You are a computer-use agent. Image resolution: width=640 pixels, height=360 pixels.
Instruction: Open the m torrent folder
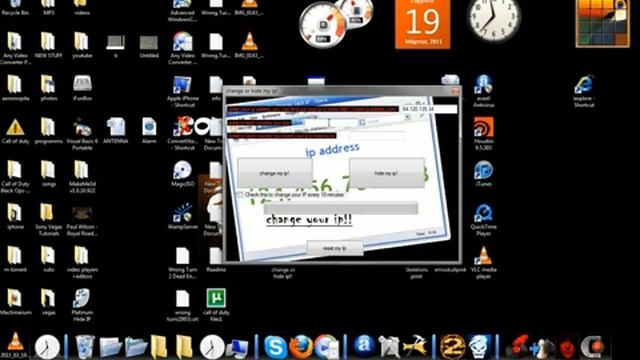[x=15, y=259]
